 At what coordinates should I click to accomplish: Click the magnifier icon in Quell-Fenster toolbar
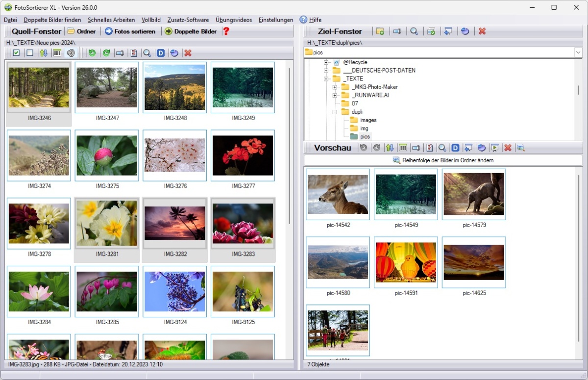coord(147,53)
